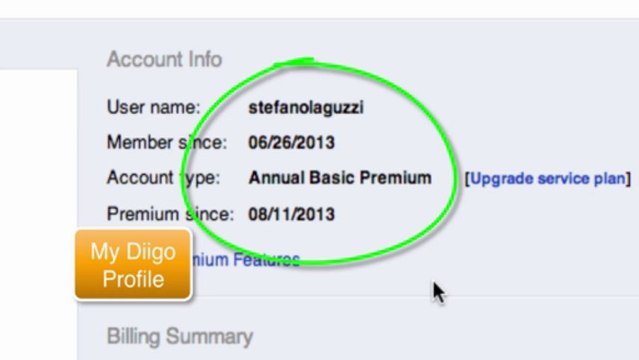
Task: Click the Member since: field label
Action: [167, 142]
